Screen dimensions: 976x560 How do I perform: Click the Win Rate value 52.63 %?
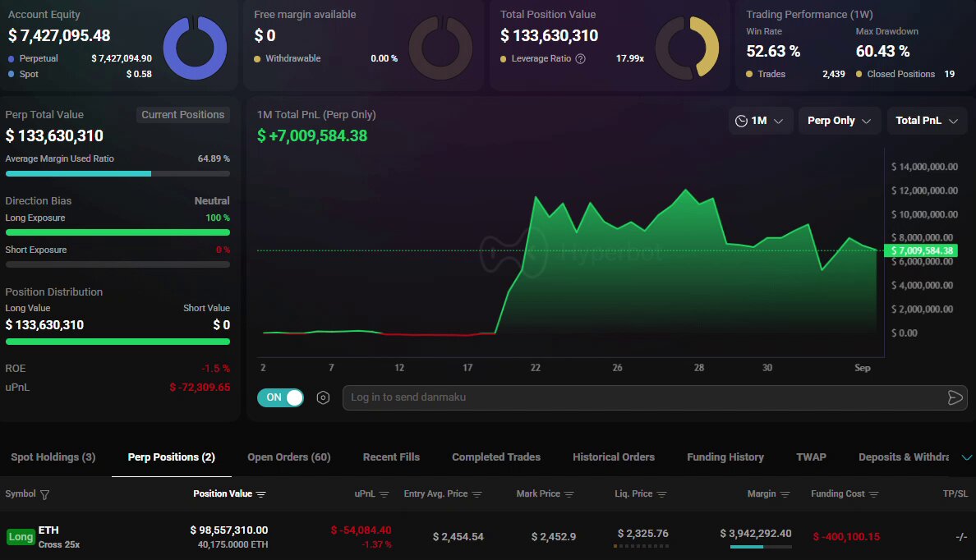(x=773, y=51)
